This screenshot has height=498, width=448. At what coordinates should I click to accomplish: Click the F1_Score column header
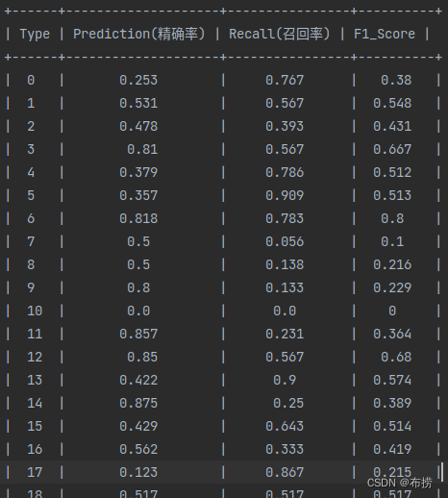point(385,34)
